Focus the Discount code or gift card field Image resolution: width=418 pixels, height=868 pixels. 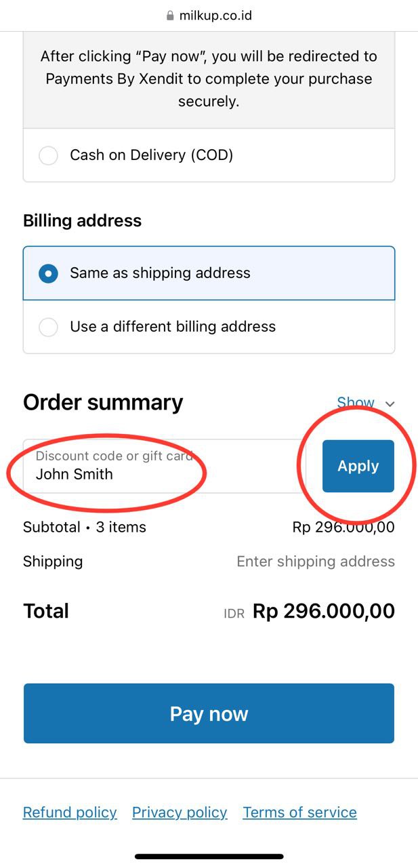tap(163, 467)
